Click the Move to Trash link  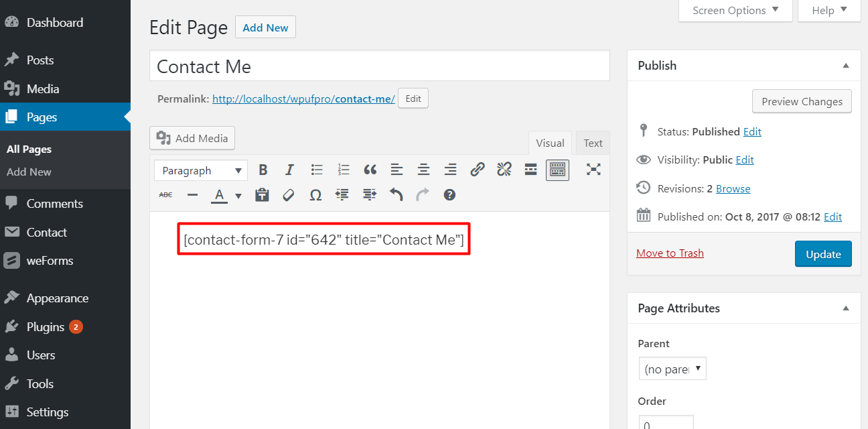pos(670,253)
